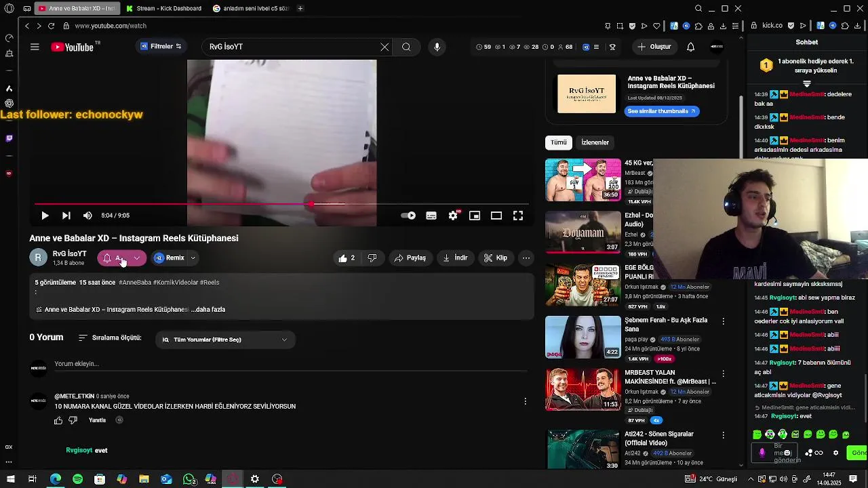The height and width of the screenshot is (488, 868).
Task: Go fullscreen on the video
Action: pos(518,216)
